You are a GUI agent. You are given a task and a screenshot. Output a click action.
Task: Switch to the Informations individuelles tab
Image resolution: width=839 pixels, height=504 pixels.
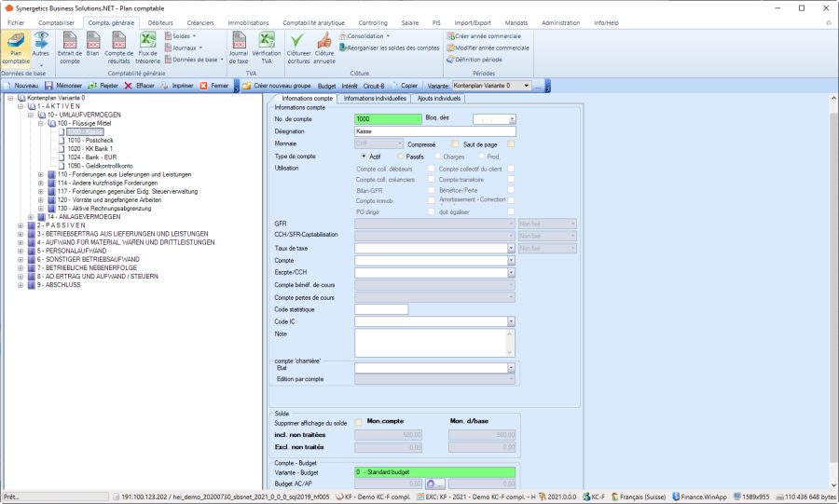pyautogui.click(x=375, y=98)
